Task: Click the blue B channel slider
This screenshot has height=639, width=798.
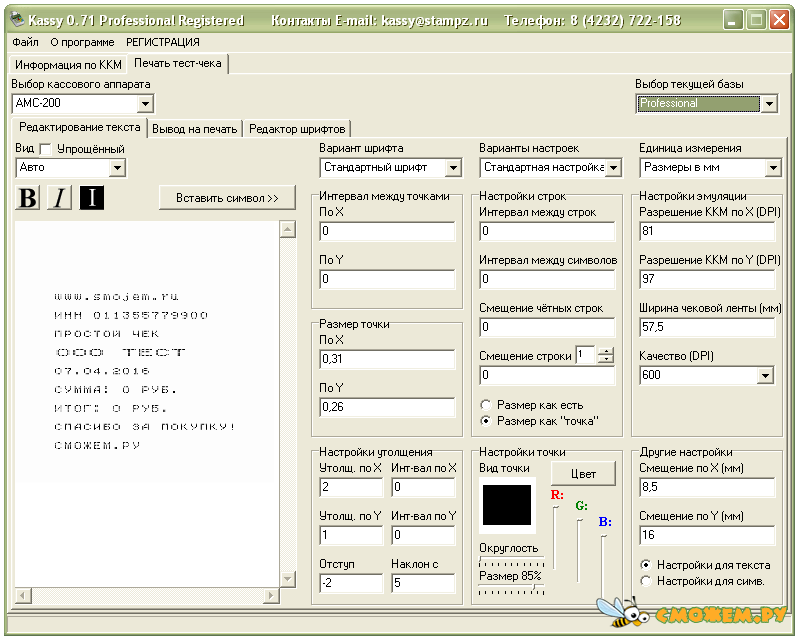Action: [x=604, y=566]
